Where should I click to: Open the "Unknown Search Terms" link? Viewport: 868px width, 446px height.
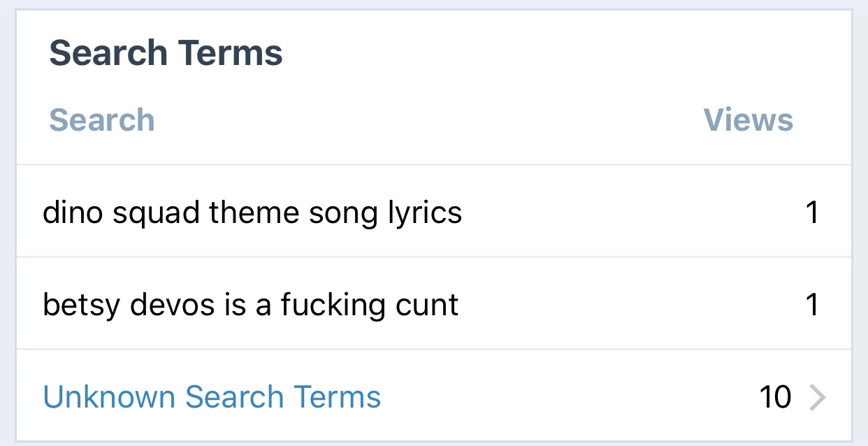point(212,397)
